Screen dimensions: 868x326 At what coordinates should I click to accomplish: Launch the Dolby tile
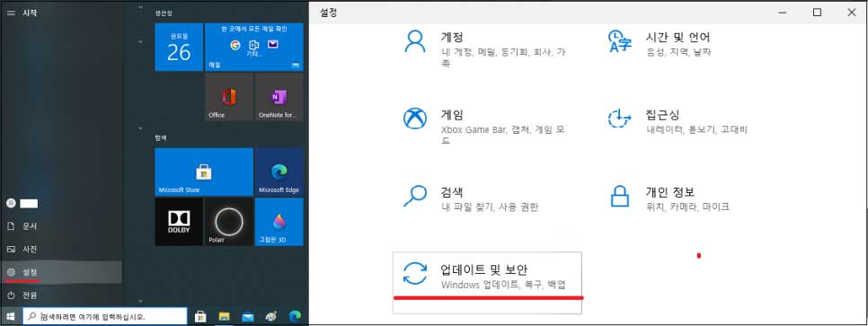pos(179,222)
